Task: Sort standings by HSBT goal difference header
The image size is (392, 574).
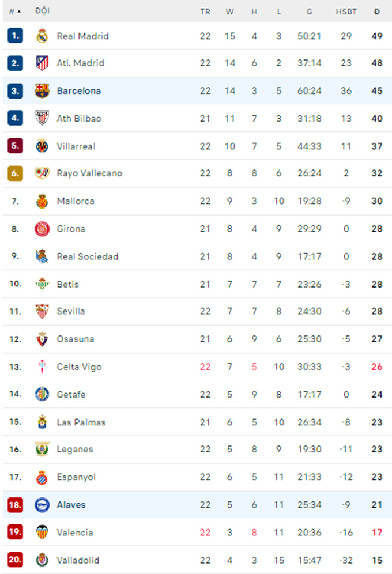Action: click(346, 12)
